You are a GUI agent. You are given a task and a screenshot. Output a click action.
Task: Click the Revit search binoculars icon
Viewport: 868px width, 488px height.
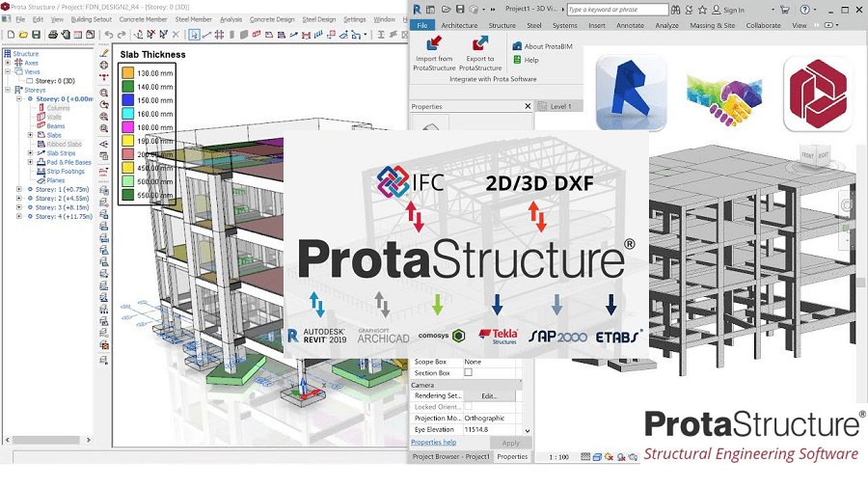pos(675,10)
